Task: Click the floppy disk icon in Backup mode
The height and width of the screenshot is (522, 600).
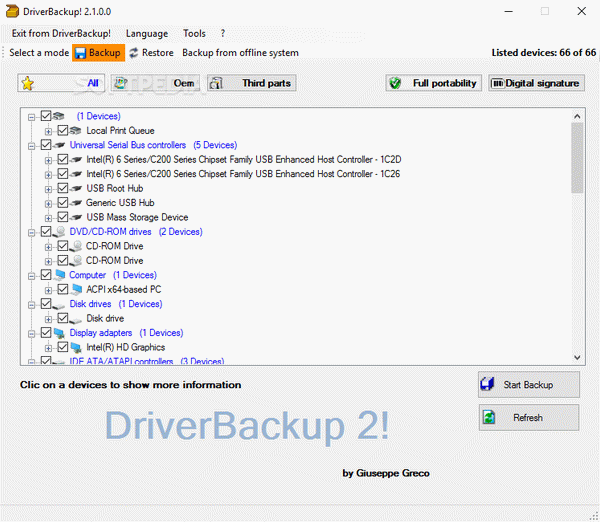Action: (x=80, y=53)
